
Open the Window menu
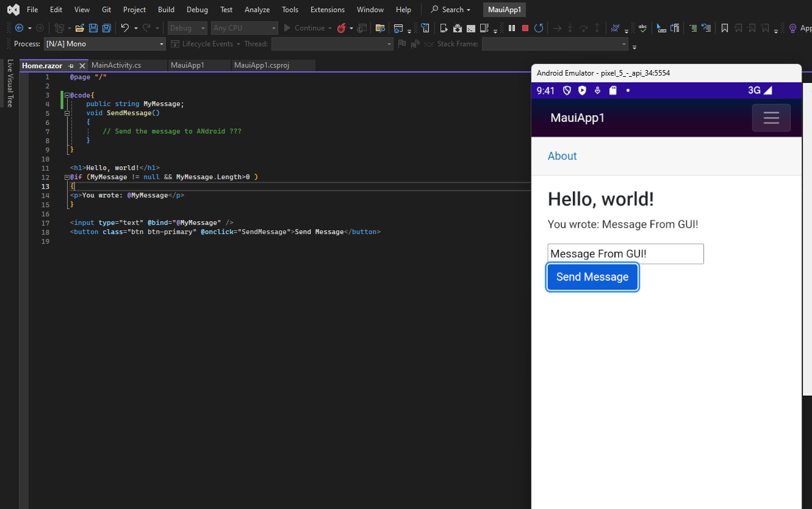pyautogui.click(x=370, y=10)
